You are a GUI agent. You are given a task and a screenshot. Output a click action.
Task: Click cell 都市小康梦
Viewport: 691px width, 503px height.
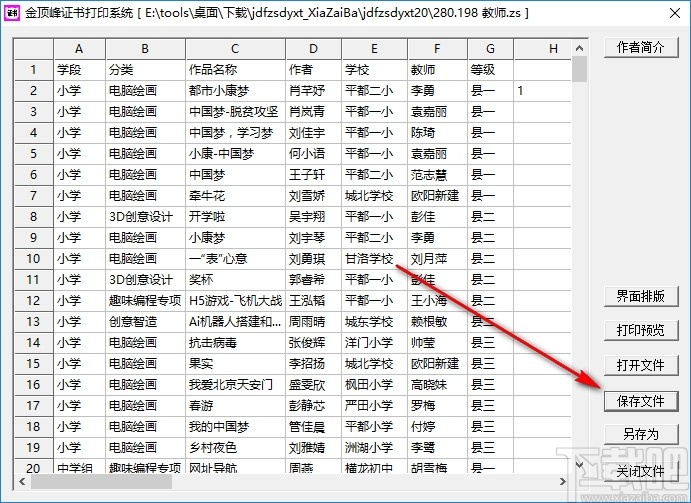pos(235,91)
